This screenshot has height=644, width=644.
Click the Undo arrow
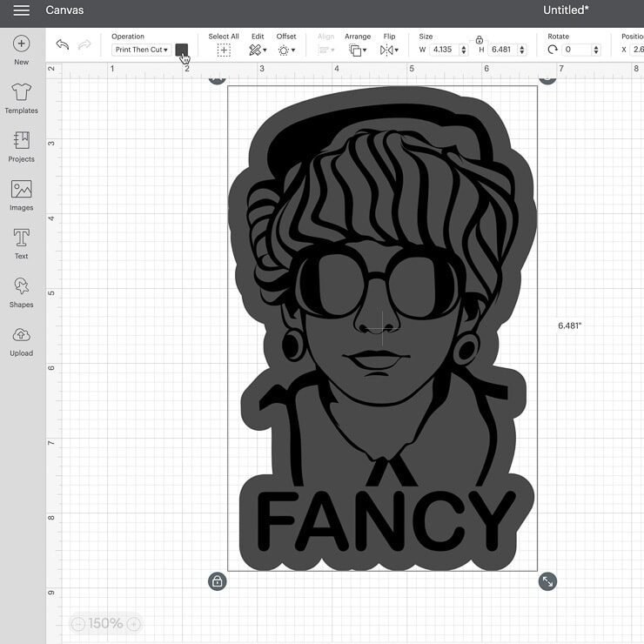coord(63,45)
